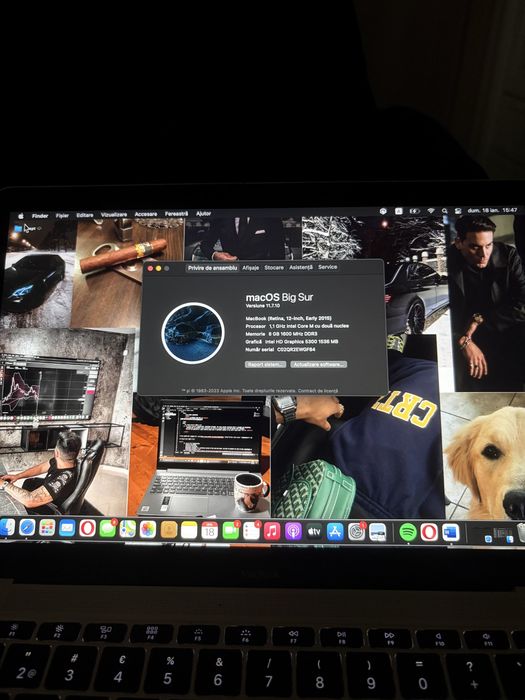Image resolution: width=525 pixels, height=700 pixels.
Task: Open Reminders from the Dock
Action: tap(251, 531)
